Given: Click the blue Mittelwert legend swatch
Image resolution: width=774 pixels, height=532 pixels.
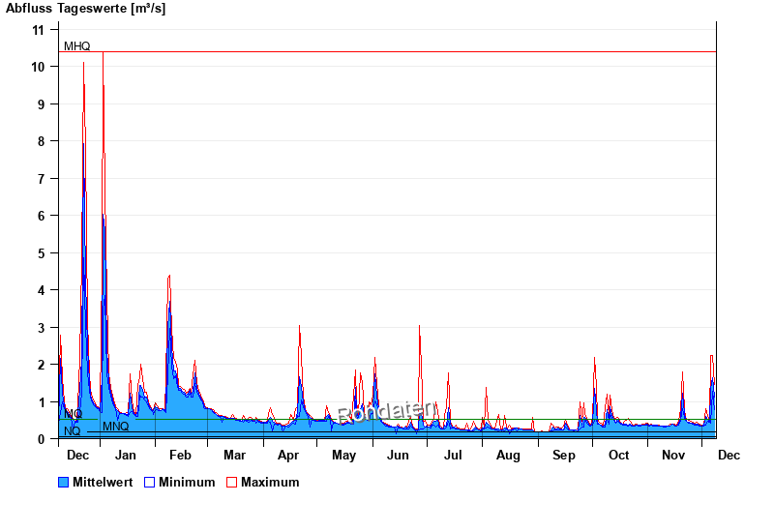Looking at the screenshot, I should [64, 482].
